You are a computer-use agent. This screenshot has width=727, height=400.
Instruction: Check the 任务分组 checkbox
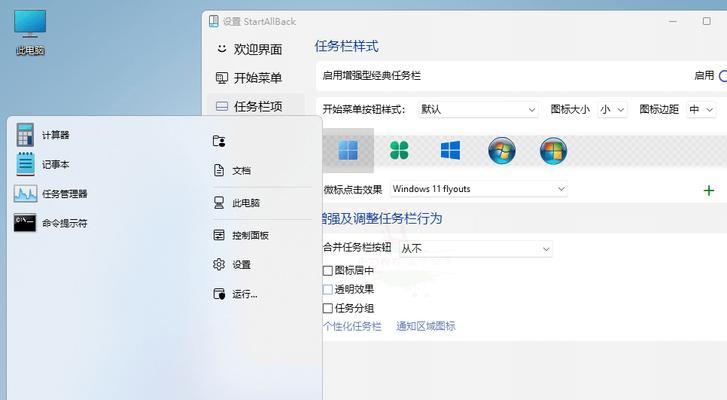tap(327, 308)
